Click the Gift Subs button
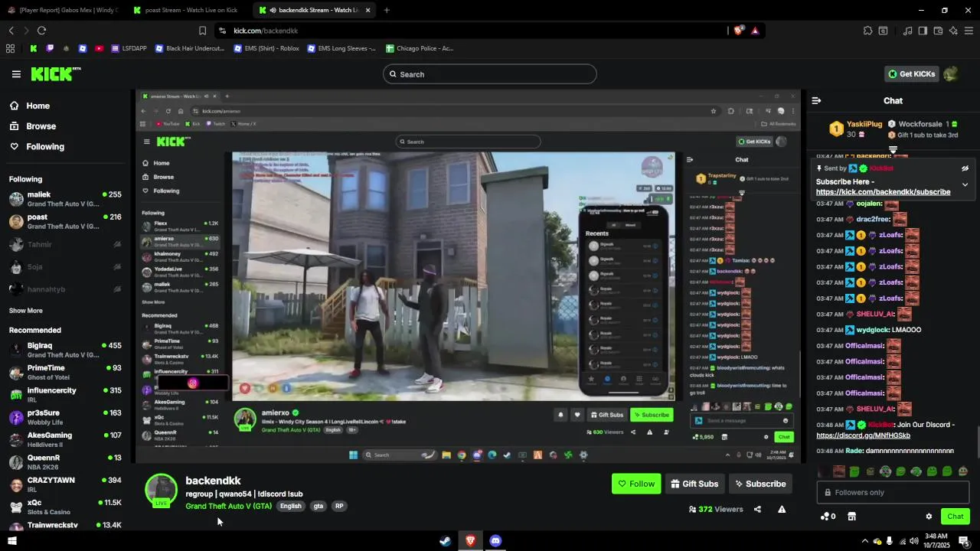The width and height of the screenshot is (980, 551). pos(694,484)
